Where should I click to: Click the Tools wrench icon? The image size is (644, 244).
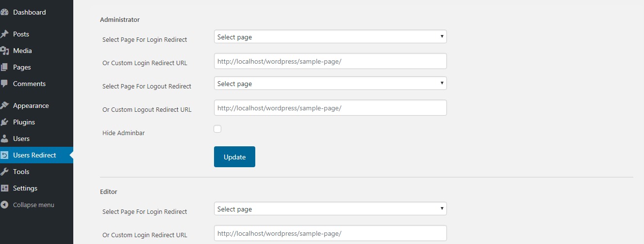[4, 172]
